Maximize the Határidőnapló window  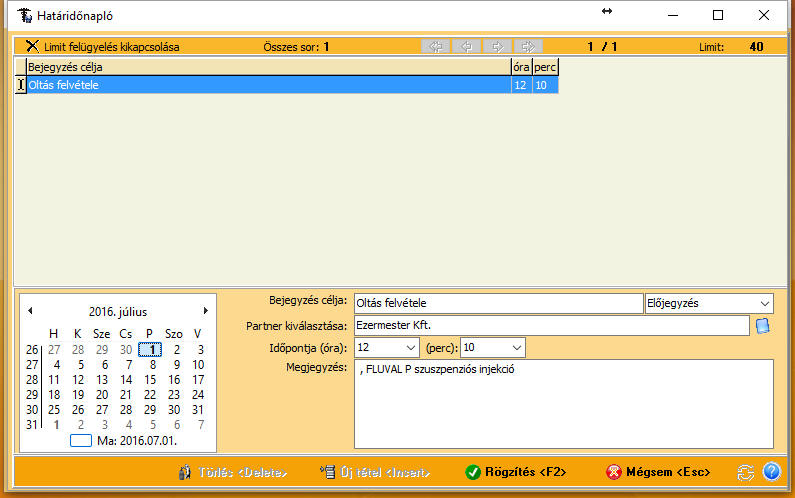pos(718,15)
